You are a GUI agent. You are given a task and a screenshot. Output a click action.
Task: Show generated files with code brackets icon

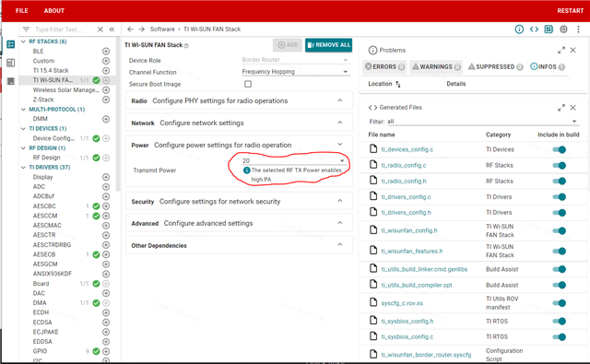534,29
